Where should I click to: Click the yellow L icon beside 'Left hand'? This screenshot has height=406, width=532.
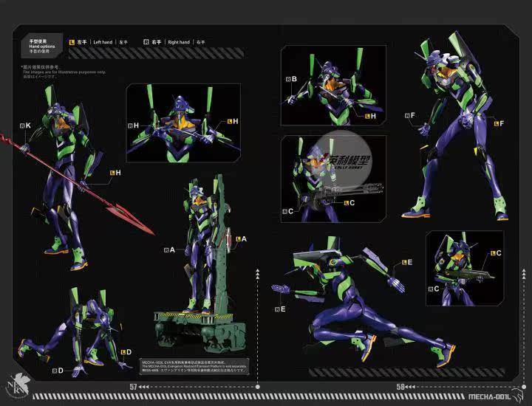coord(72,42)
